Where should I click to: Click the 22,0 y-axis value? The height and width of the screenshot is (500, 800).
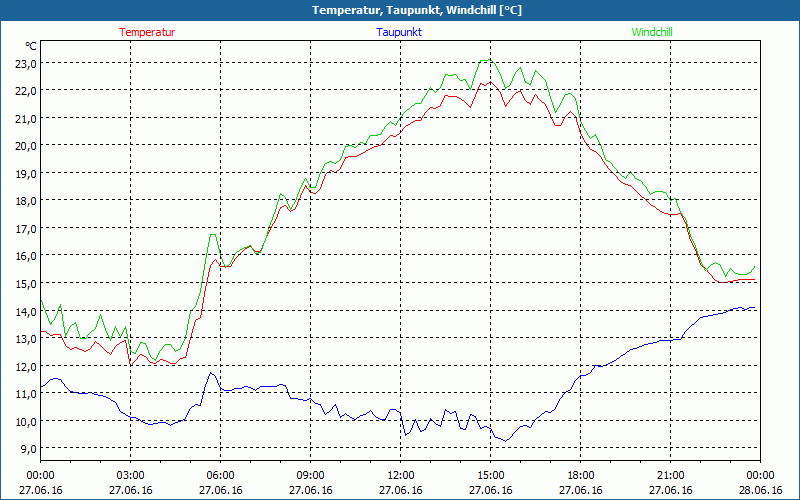(x=26, y=91)
